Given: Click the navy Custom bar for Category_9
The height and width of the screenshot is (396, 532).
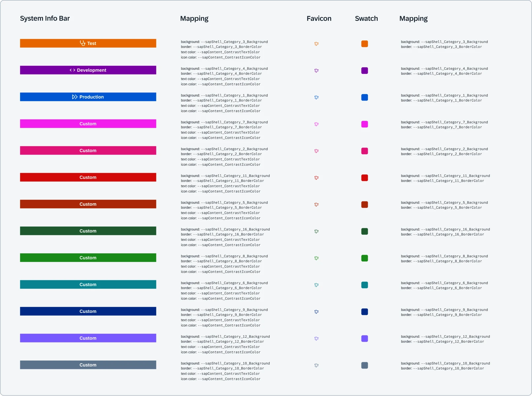Looking at the screenshot, I should pos(88,311).
